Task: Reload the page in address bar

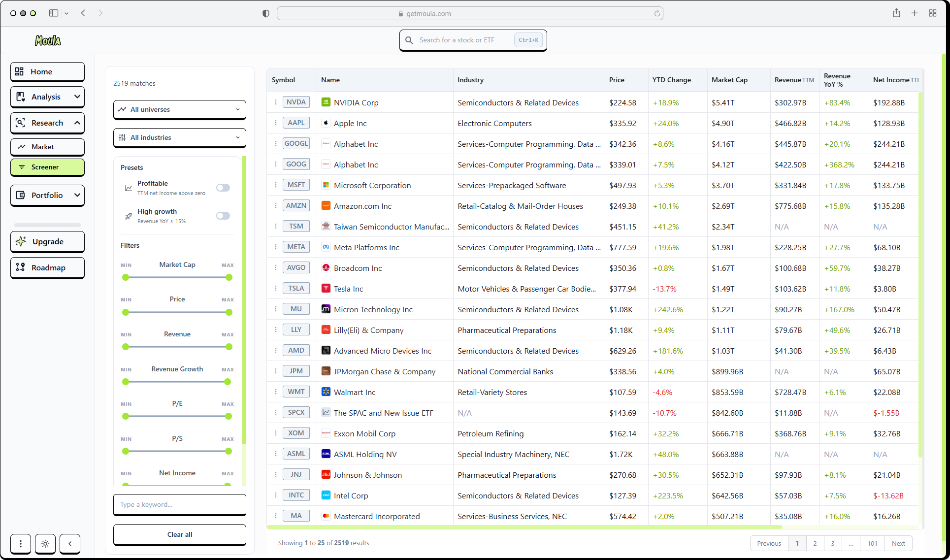Action: tap(657, 13)
